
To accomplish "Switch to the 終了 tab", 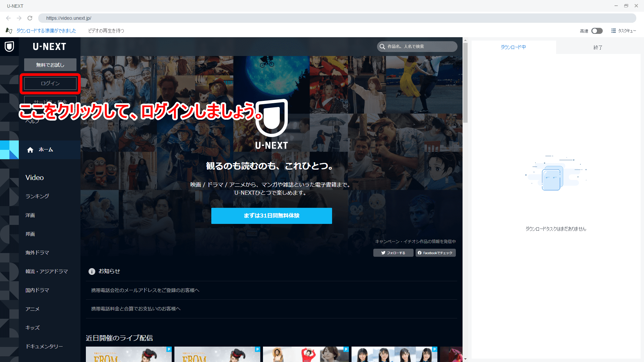I will [x=598, y=47].
